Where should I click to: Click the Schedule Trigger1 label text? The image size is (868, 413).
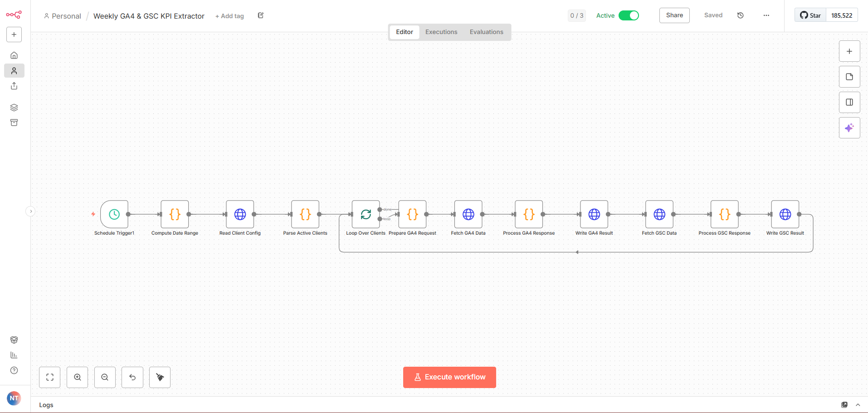114,233
